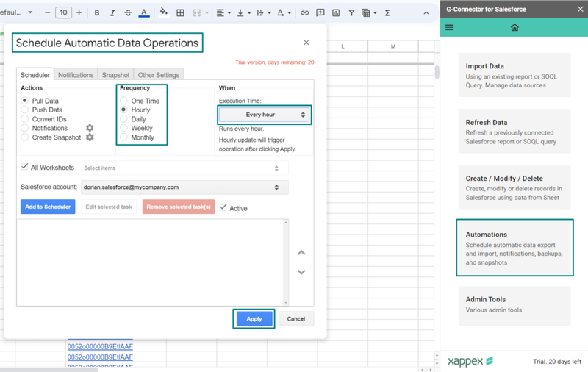Toggle Active checkbox
The image size is (588, 372).
point(223,207)
